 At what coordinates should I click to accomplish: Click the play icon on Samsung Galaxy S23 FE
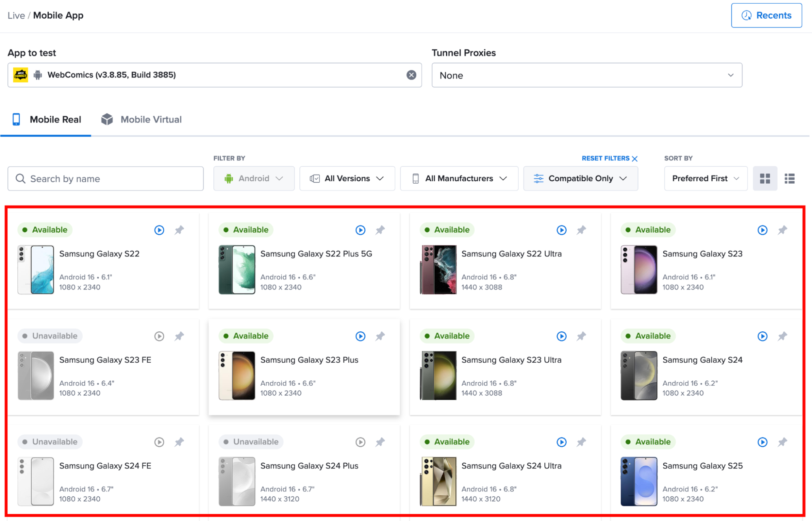pos(159,336)
